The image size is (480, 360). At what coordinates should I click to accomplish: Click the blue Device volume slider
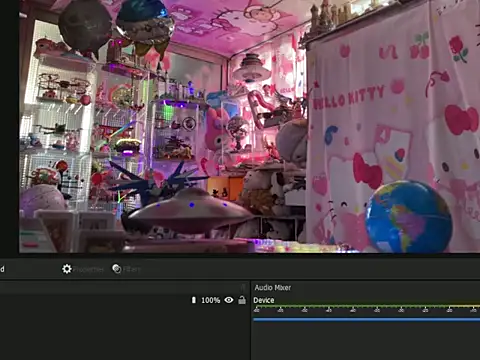[367, 320]
